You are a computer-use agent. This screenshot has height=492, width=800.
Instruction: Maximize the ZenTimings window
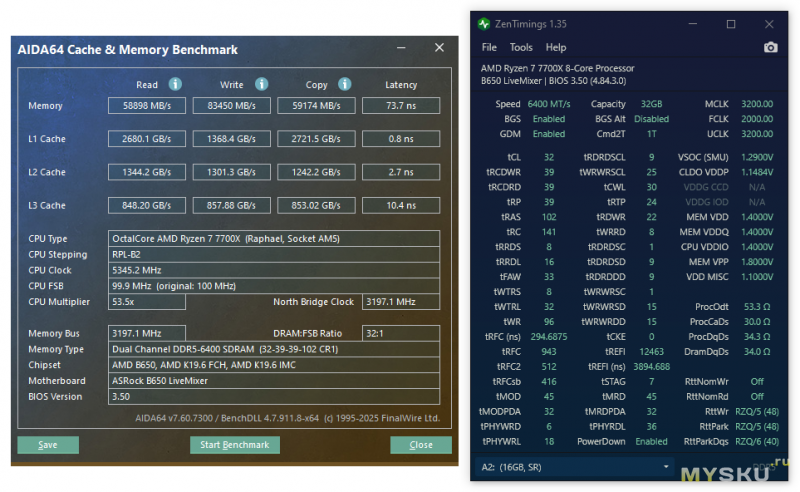(731, 23)
